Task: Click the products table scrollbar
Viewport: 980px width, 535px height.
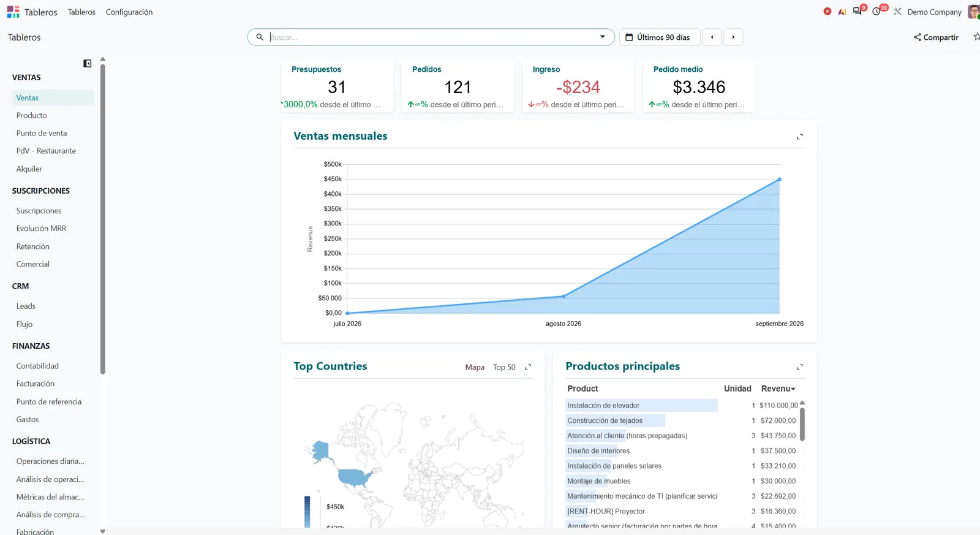Action: coord(802,423)
